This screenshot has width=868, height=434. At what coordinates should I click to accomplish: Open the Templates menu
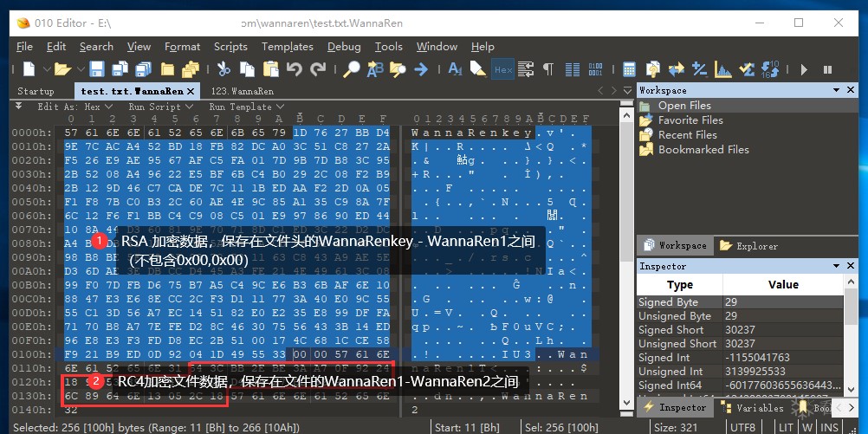[288, 47]
